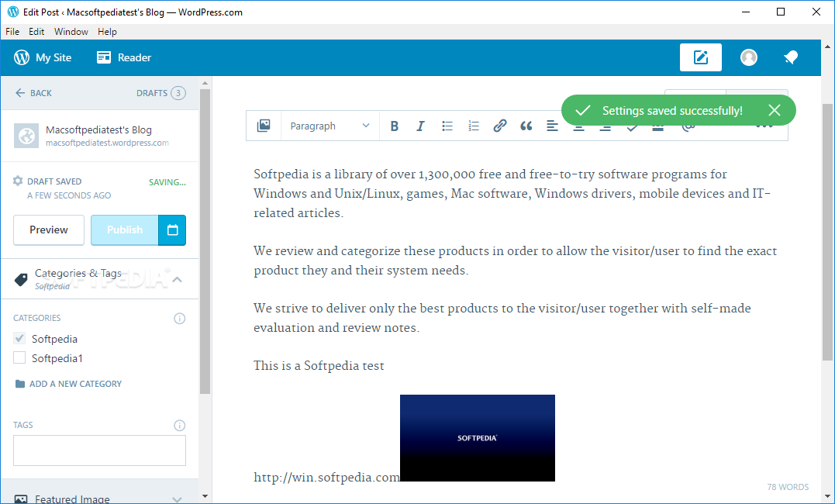This screenshot has width=835, height=504.
Task: Align text left
Action: tap(552, 126)
